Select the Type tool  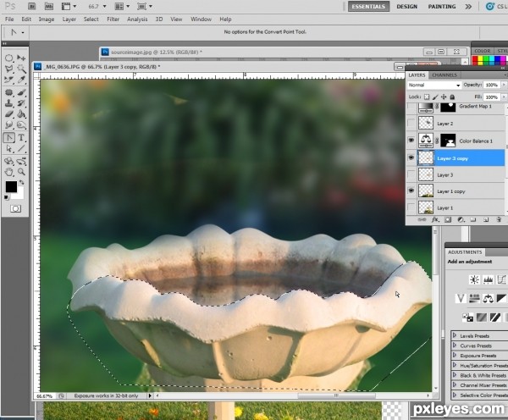[21, 138]
